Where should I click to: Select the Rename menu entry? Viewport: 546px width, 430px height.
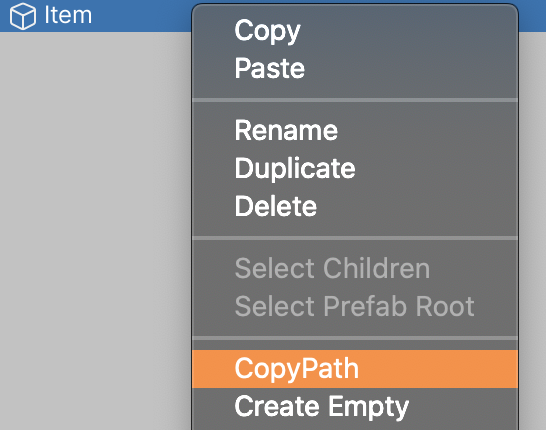[x=355, y=131]
